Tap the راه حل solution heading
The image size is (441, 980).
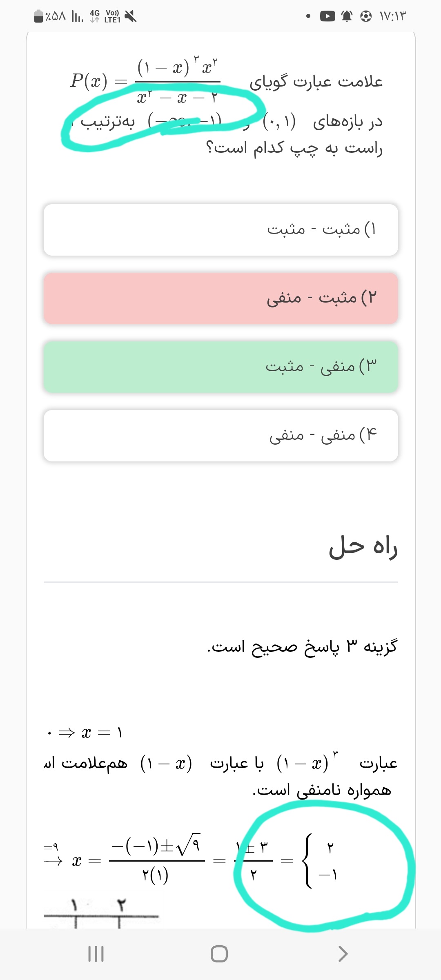(x=363, y=547)
